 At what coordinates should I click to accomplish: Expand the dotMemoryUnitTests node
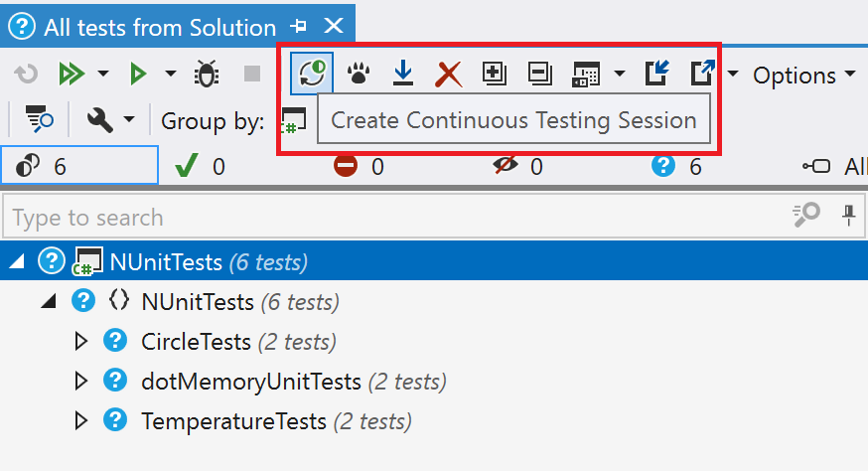point(82,382)
